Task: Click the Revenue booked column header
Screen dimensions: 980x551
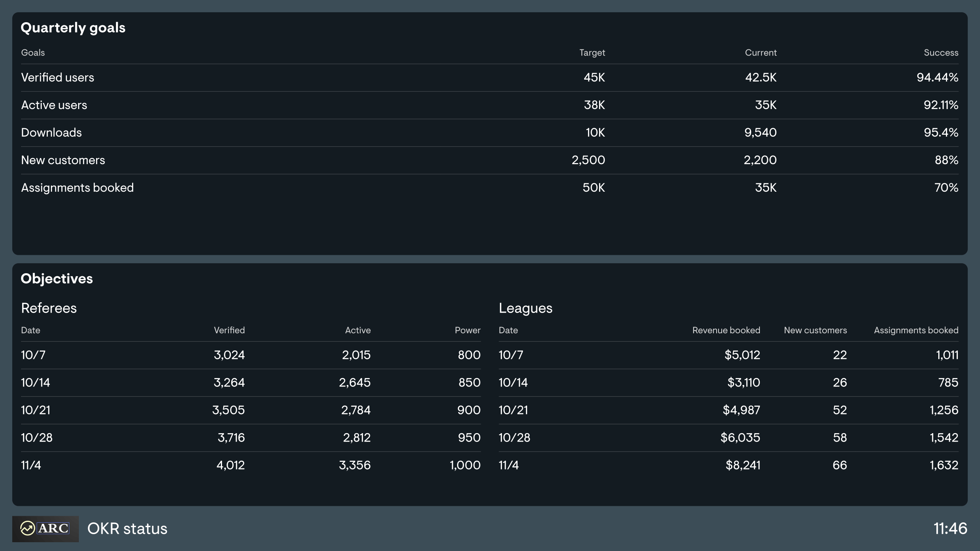Action: (x=726, y=330)
